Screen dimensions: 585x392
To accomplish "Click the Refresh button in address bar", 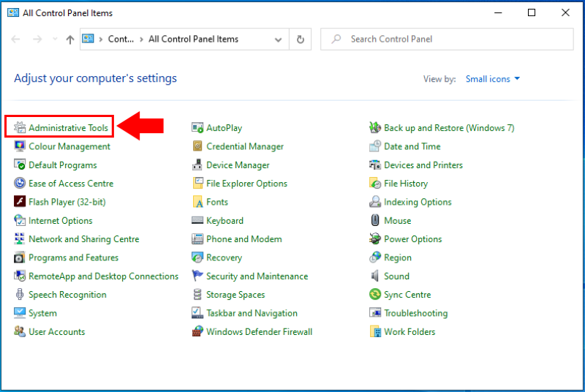I will 301,39.
